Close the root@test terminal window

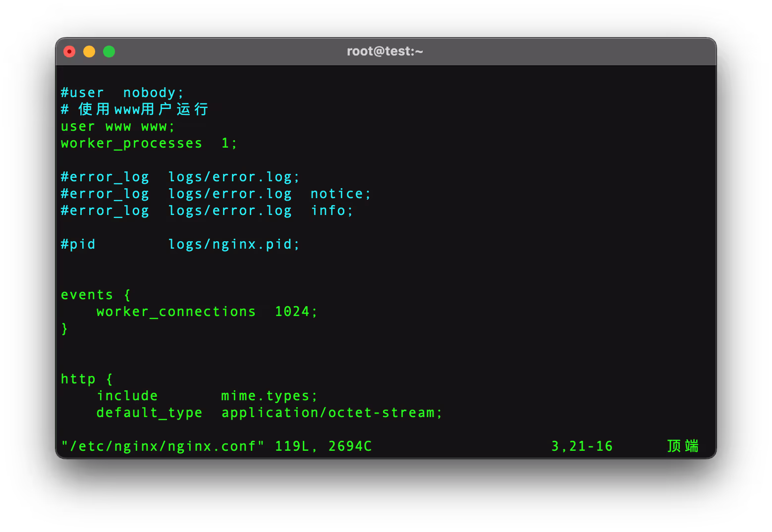pos(69,52)
